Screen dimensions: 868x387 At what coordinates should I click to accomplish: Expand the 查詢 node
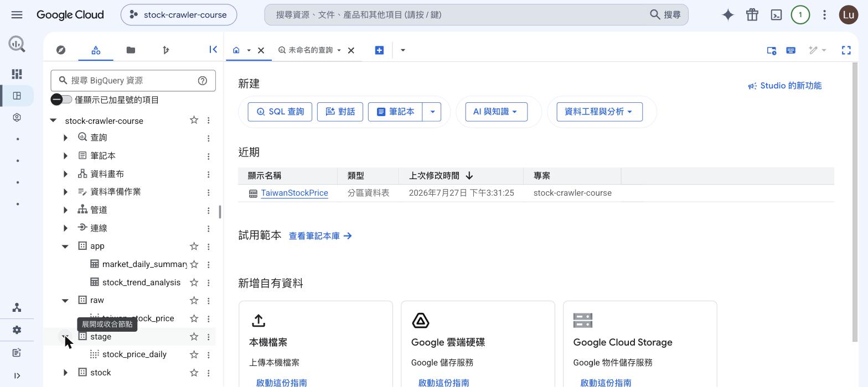(65, 138)
